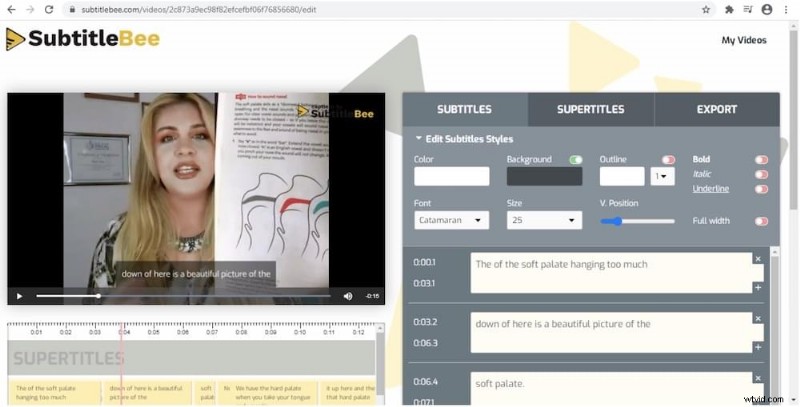Add subtitle after 'down of here is a beautiful'

pyautogui.click(x=758, y=347)
